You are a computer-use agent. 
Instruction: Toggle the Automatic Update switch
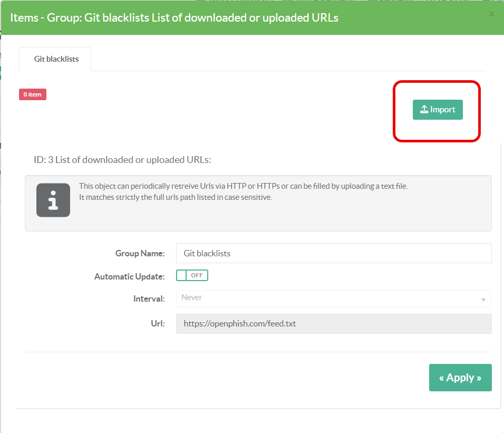point(192,275)
